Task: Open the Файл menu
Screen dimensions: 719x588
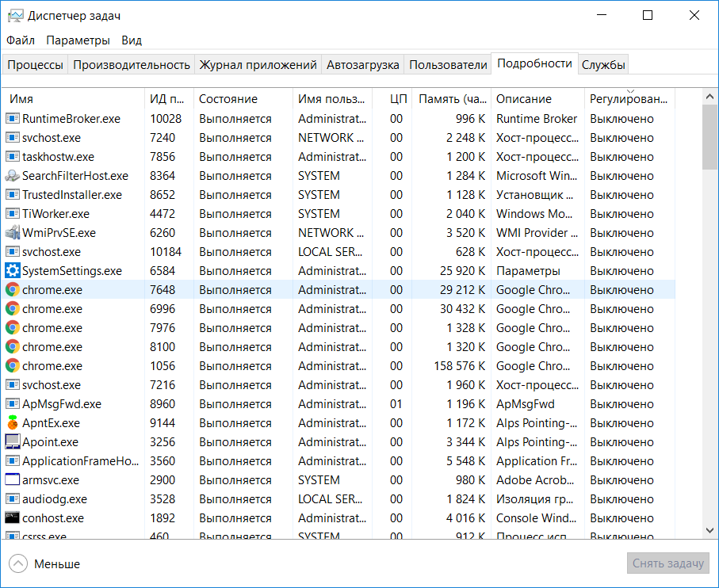Action: [21, 40]
